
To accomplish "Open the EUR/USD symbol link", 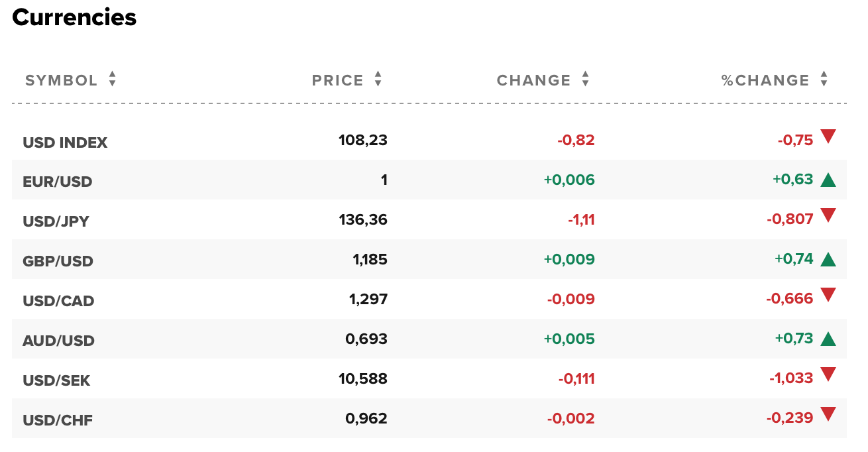I will pyautogui.click(x=58, y=182).
